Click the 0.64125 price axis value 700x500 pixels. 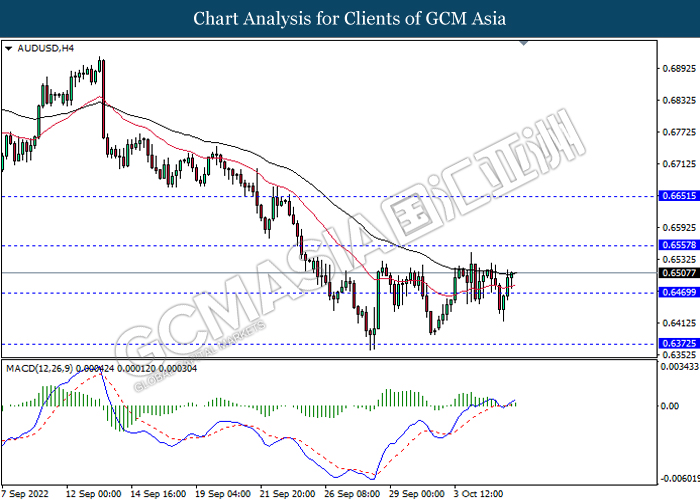pyautogui.click(x=679, y=323)
